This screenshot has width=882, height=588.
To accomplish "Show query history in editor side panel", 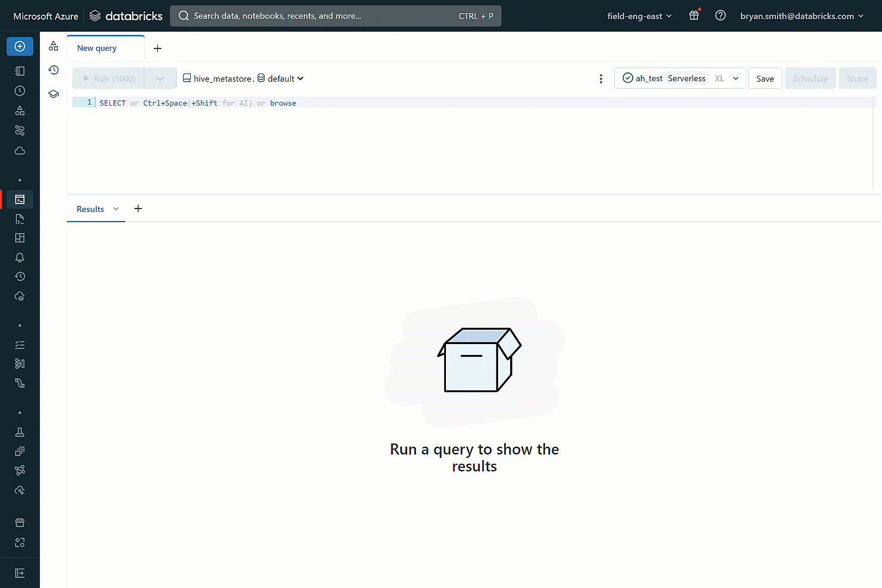I will [x=53, y=70].
